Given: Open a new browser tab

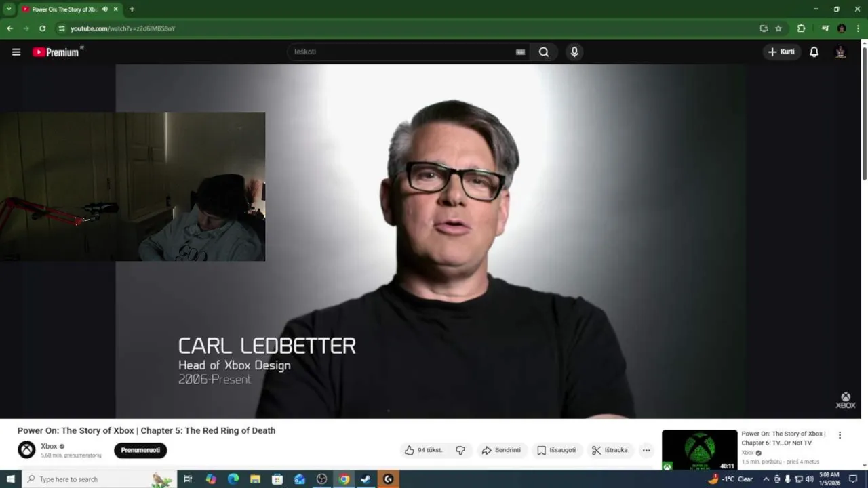Looking at the screenshot, I should coord(132,9).
